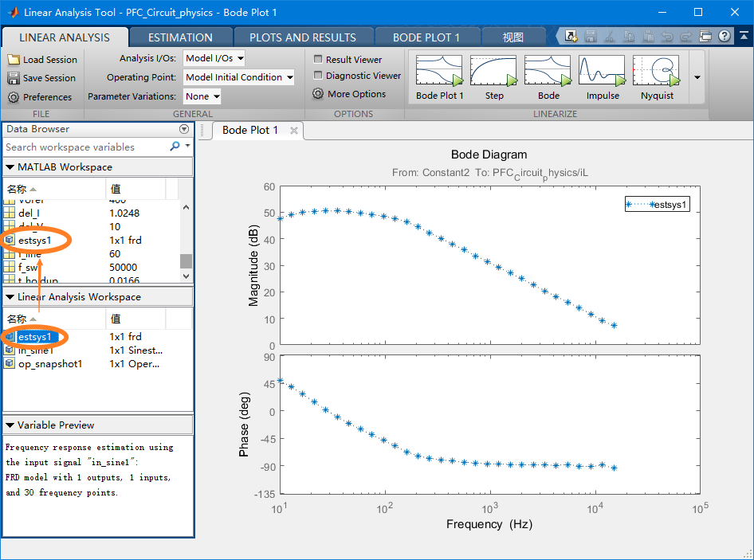
Task: Click the Bode Plot 1 linearize icon
Action: [439, 71]
